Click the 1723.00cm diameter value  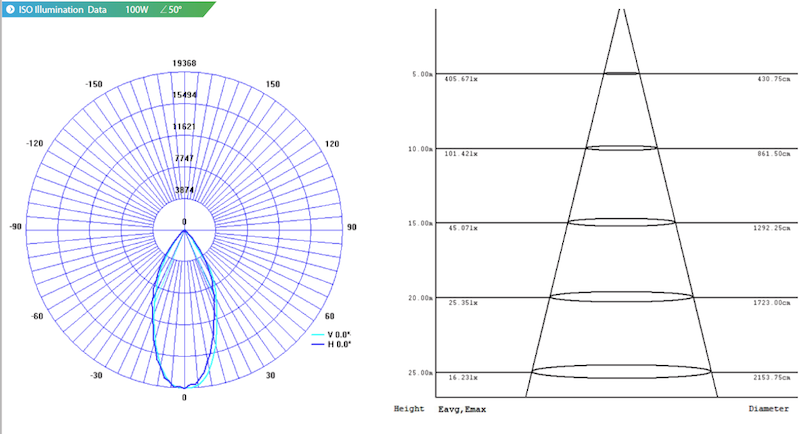click(x=772, y=303)
